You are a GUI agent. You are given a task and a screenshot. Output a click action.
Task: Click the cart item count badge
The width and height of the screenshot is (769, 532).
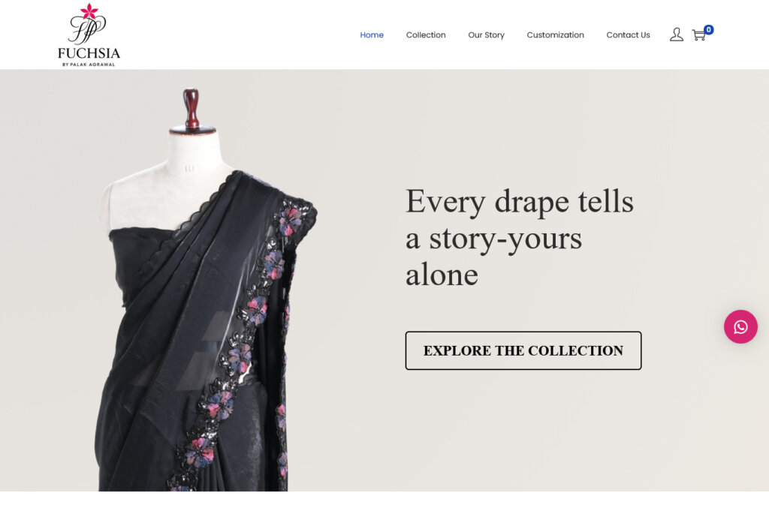[709, 29]
